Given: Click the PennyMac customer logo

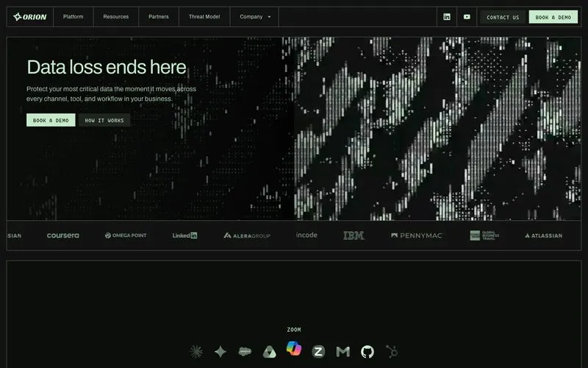Looking at the screenshot, I should coord(416,236).
